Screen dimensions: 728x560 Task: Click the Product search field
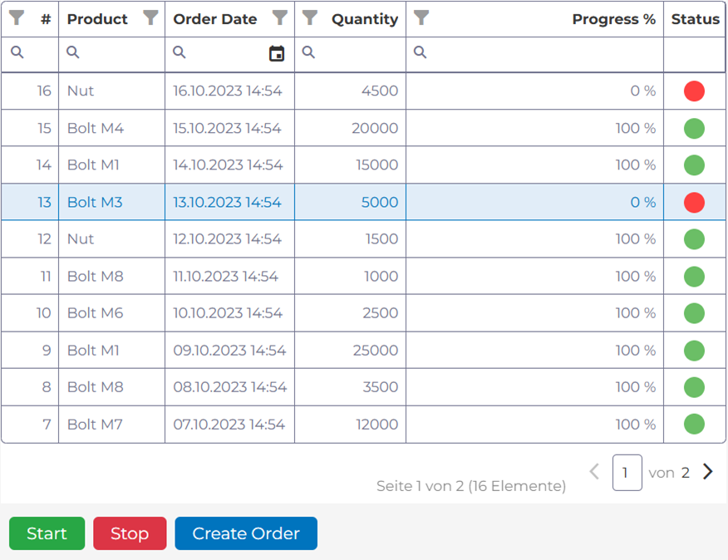point(112,52)
